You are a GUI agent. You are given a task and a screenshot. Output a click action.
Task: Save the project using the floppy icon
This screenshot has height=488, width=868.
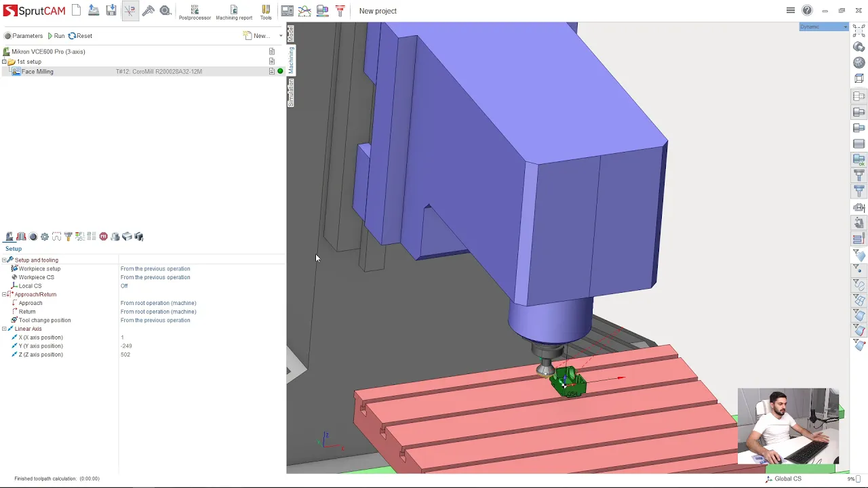[x=111, y=10]
